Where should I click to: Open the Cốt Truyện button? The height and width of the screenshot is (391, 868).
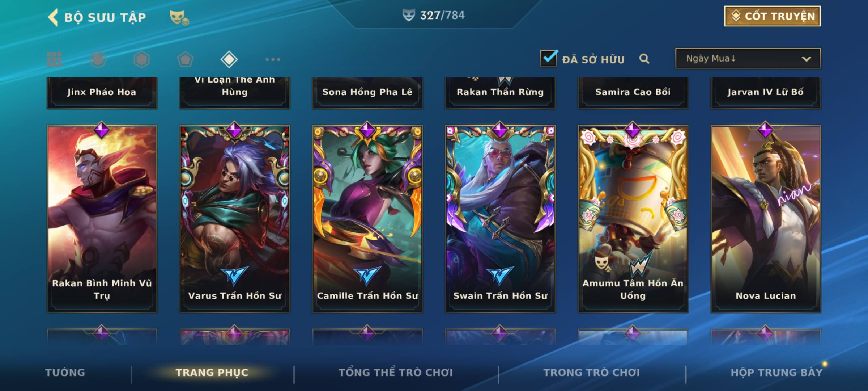(772, 16)
